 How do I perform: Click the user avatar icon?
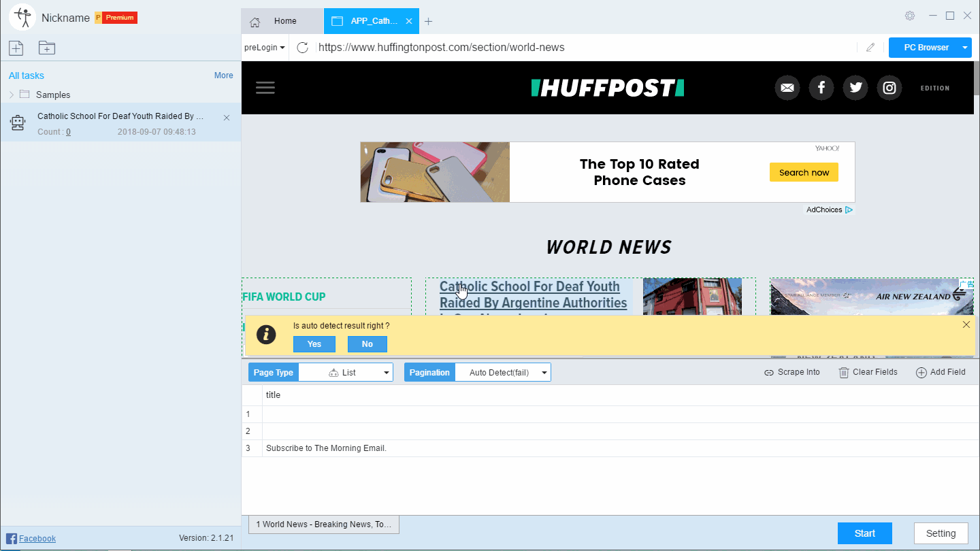pos(22,17)
